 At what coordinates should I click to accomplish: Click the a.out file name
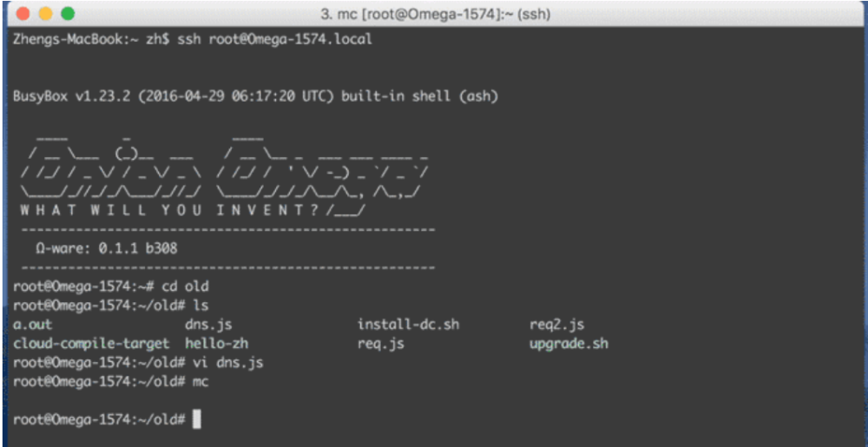[x=32, y=325]
